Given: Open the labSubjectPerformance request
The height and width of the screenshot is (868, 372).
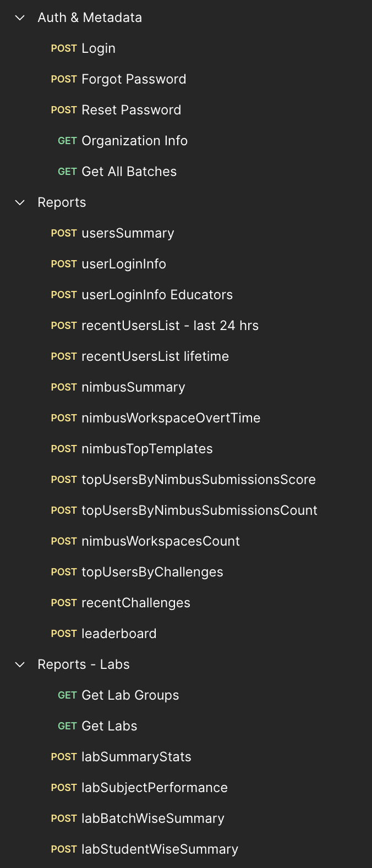Looking at the screenshot, I should pos(154,788).
